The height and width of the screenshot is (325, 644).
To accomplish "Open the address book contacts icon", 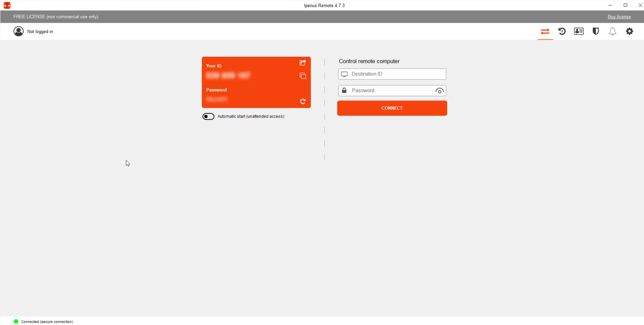I will pyautogui.click(x=579, y=31).
